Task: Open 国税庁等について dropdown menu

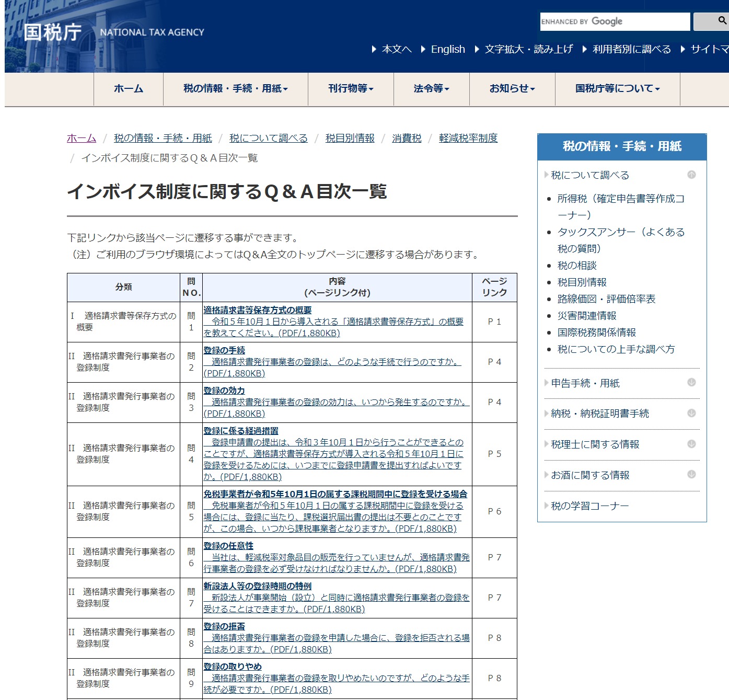Action: pos(617,89)
